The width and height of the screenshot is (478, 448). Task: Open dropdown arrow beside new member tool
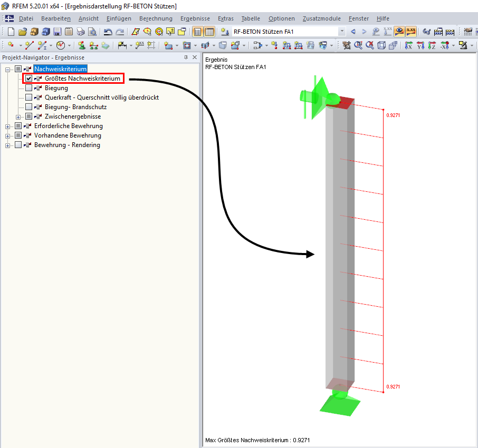click(x=51, y=46)
